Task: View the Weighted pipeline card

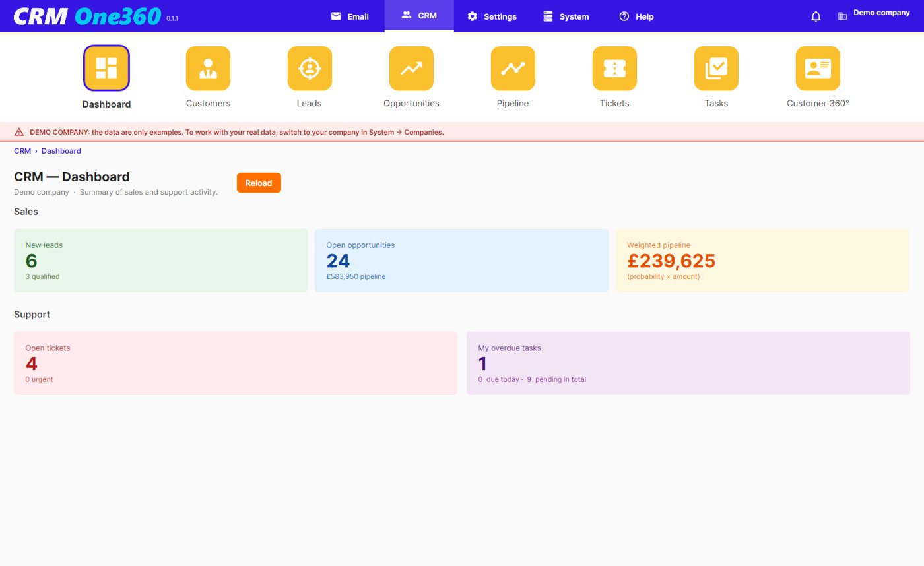Action: [x=763, y=261]
